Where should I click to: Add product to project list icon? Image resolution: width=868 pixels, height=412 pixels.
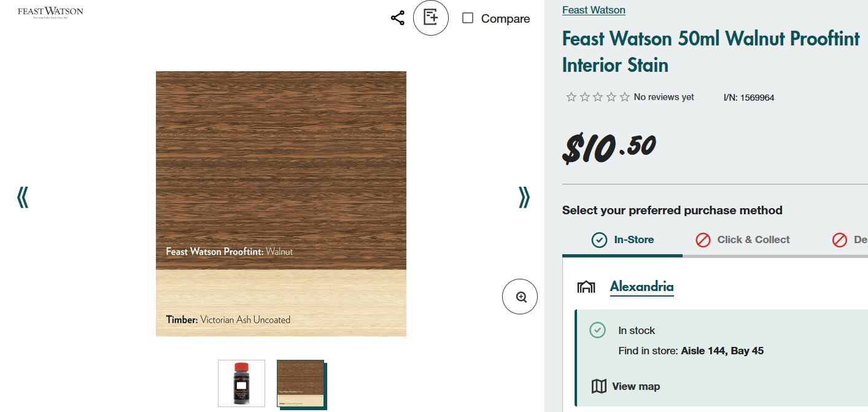tap(431, 18)
